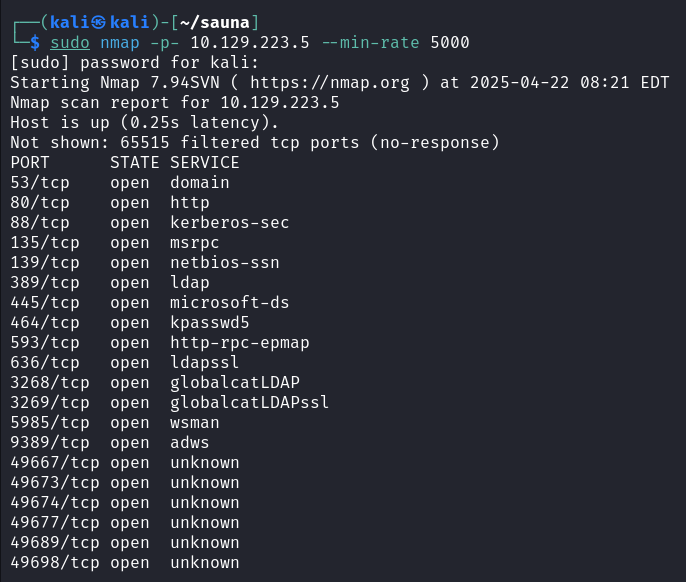Click the PORT column header

click(30, 163)
